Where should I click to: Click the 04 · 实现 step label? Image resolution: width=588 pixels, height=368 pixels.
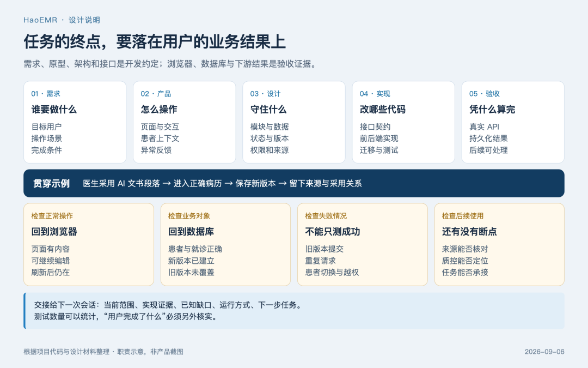(x=375, y=94)
